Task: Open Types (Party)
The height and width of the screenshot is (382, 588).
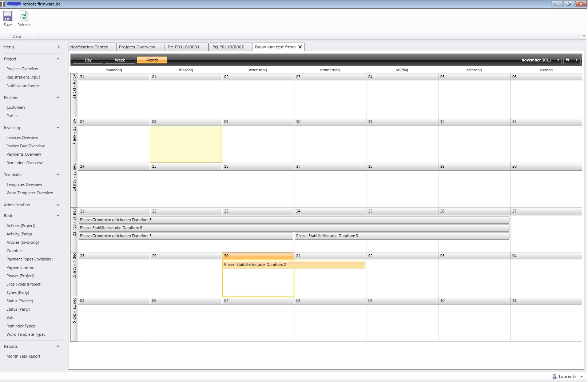Action: (18, 293)
